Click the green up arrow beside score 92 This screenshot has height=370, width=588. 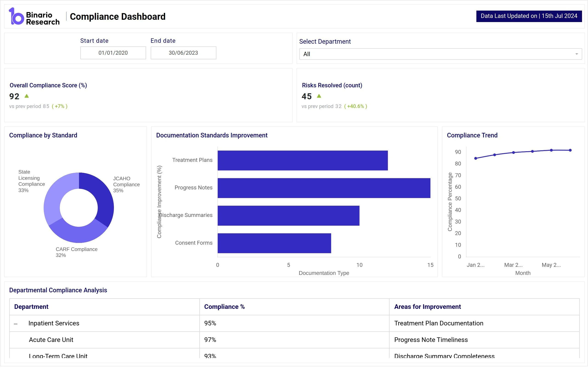click(27, 96)
